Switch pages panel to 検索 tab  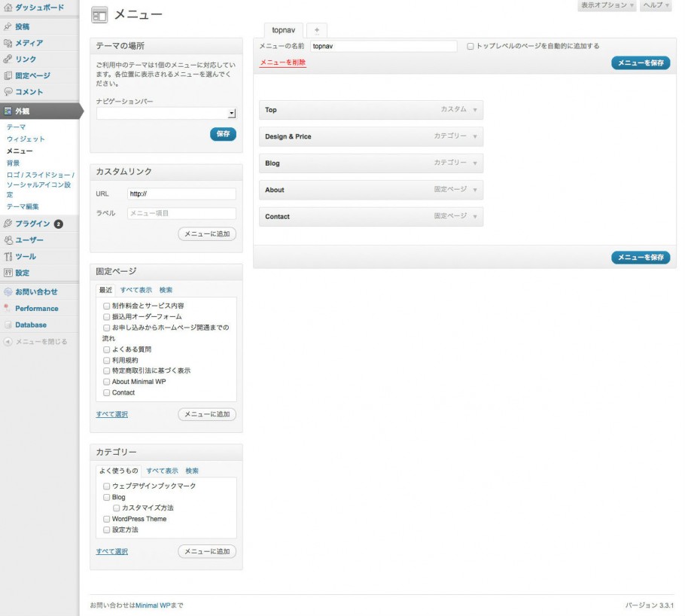(166, 290)
